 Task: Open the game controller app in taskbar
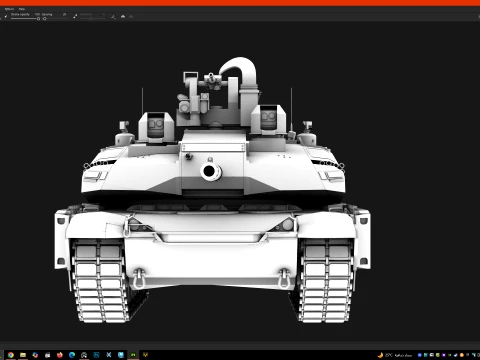84,355
